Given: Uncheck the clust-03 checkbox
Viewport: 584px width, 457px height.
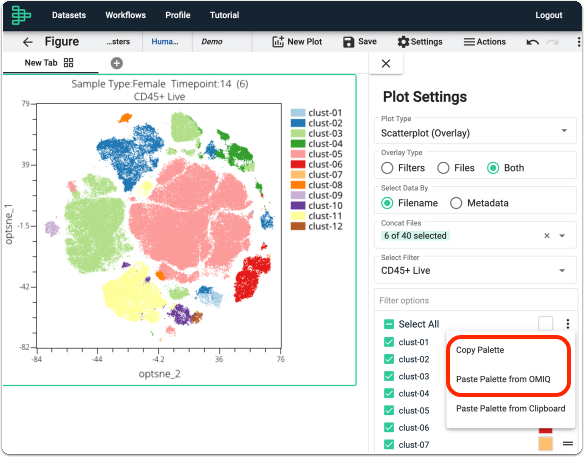Looking at the screenshot, I should click(389, 376).
